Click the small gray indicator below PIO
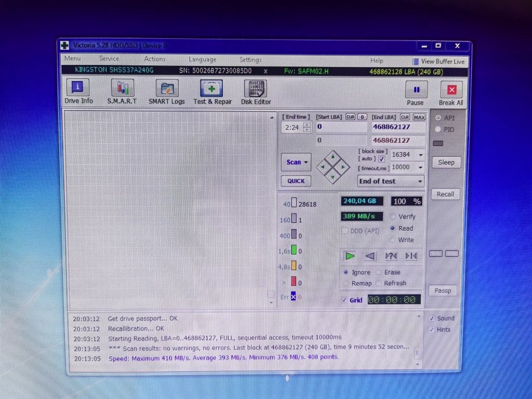The height and width of the screenshot is (399, 532). point(438,143)
